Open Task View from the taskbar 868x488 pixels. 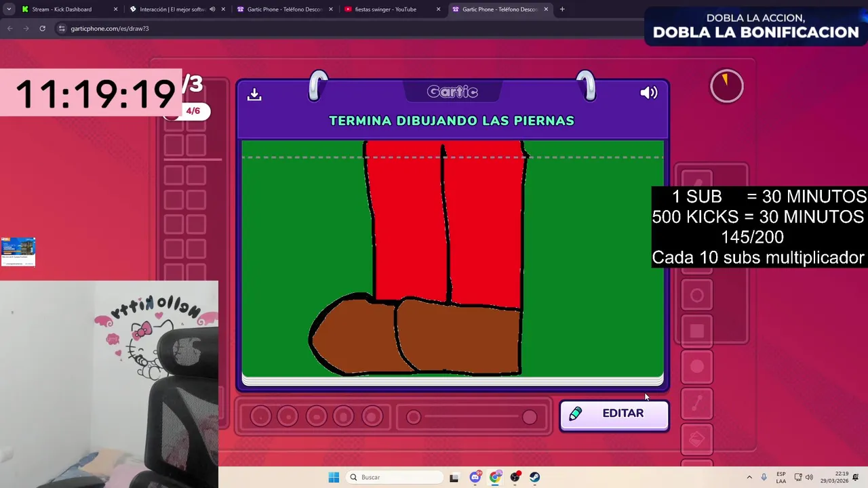(x=454, y=477)
